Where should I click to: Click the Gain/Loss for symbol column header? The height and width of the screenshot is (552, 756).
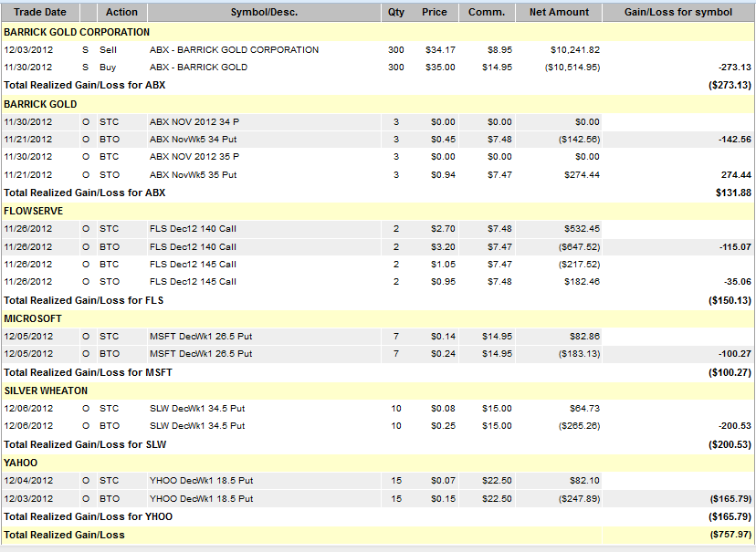677,12
